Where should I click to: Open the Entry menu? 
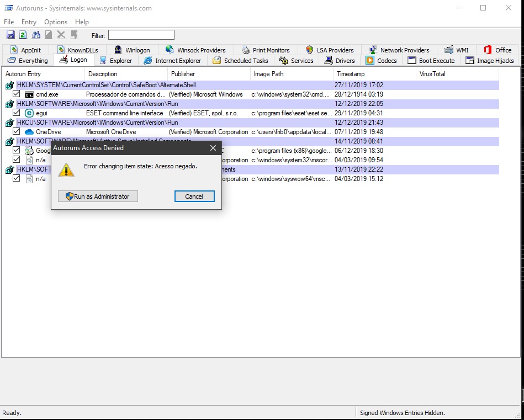[29, 22]
